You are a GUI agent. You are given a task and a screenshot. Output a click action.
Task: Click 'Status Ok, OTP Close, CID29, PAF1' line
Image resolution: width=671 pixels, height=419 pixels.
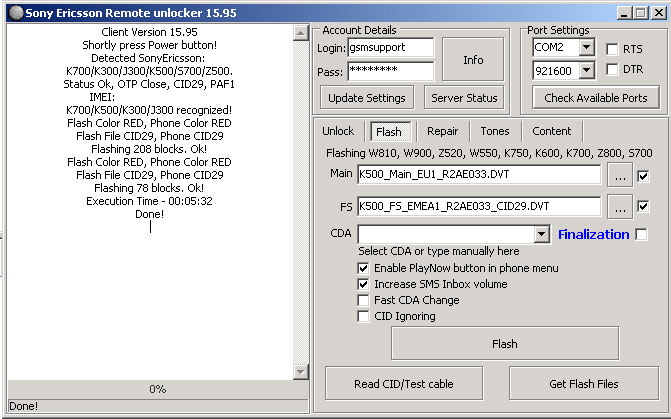(149, 84)
